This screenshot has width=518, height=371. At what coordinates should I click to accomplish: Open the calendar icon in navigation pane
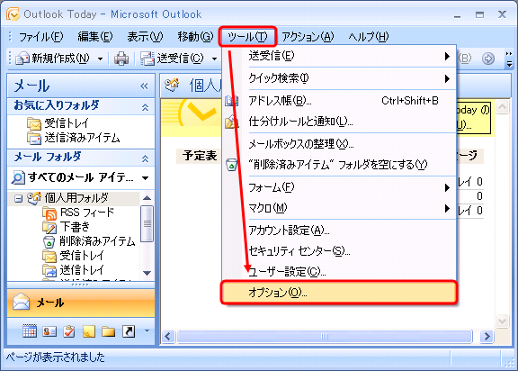click(x=29, y=331)
